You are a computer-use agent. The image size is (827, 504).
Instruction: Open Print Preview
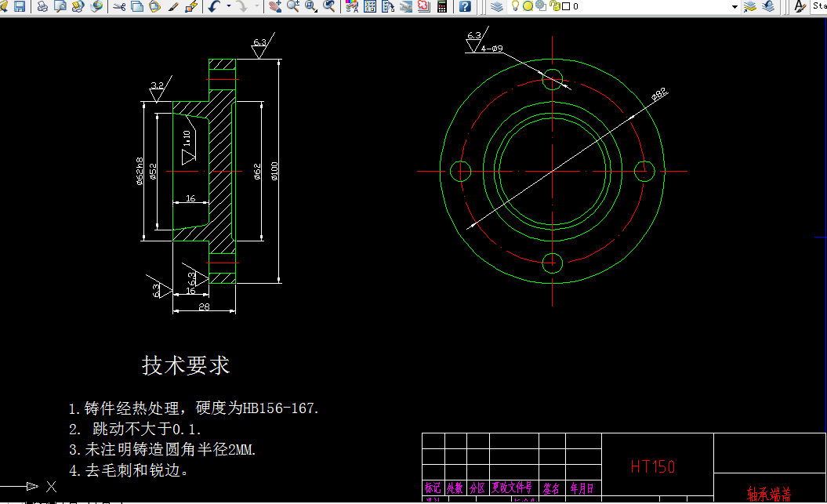click(x=59, y=6)
